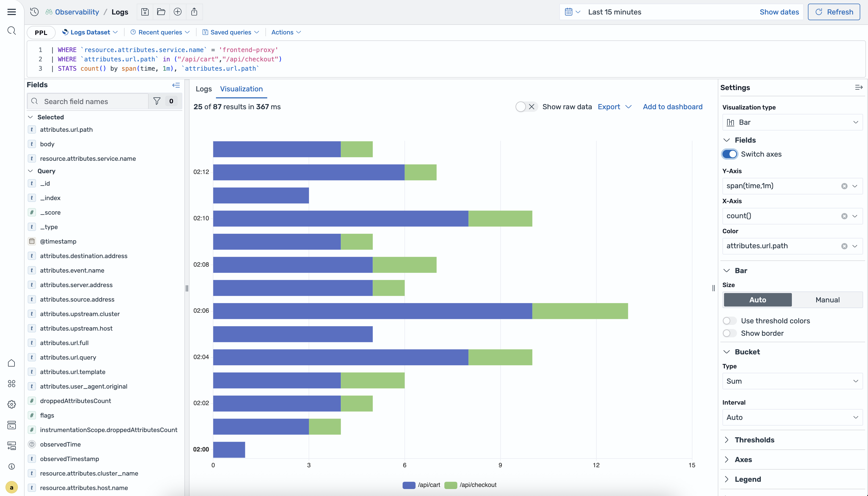The image size is (868, 496).
Task: Enable Use threshold colors toggle
Action: pyautogui.click(x=729, y=320)
